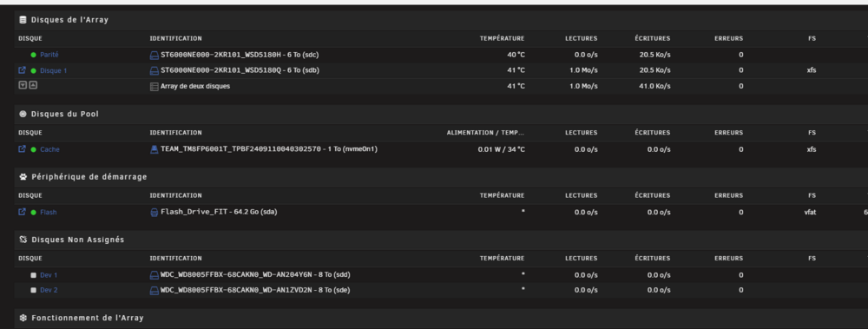This screenshot has height=329, width=868.
Task: Open the Cache pool device link
Action: click(49, 149)
